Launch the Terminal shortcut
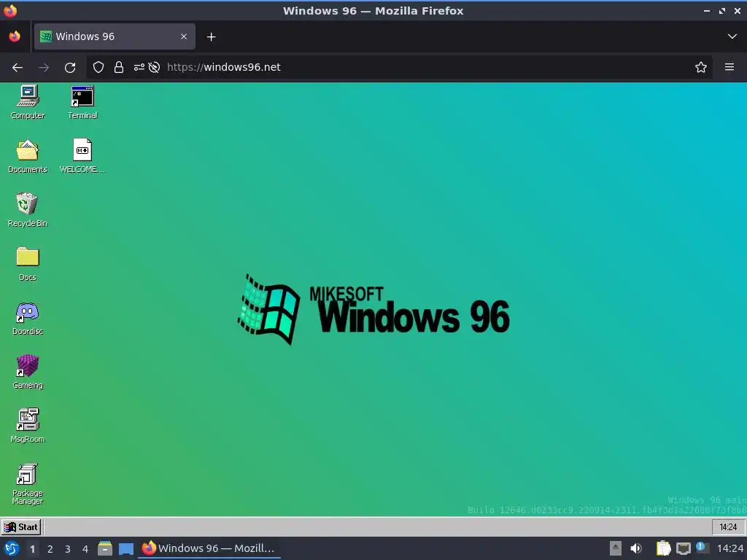747x560 pixels. coord(82,102)
